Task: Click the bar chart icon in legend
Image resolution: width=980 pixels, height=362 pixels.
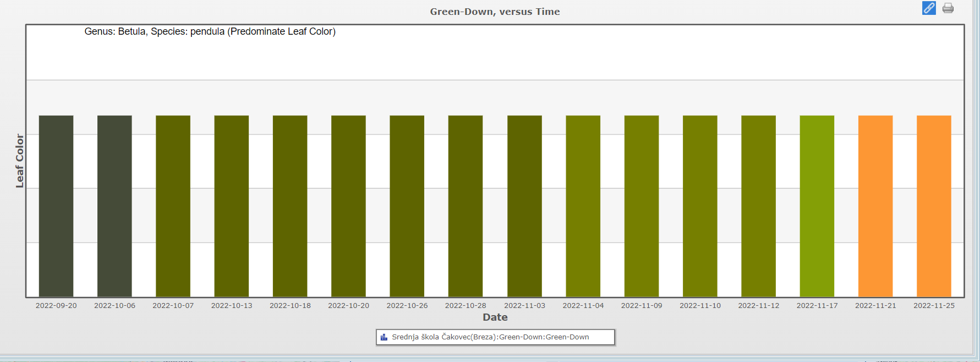Action: pos(384,337)
